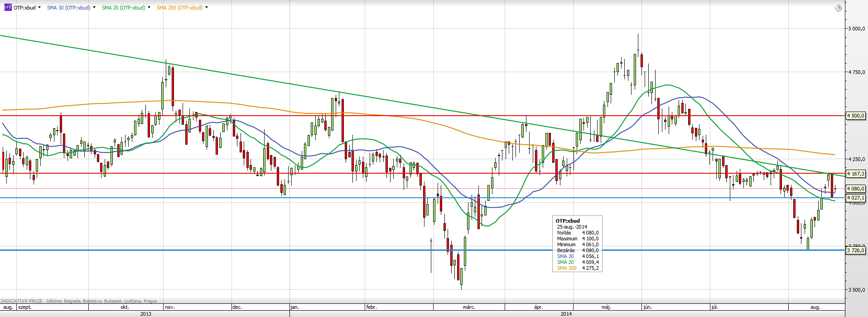Viewport: 868px width, 317px height.
Task: Click the Időzóna timezone footer text
Action: pyautogui.click(x=101, y=301)
